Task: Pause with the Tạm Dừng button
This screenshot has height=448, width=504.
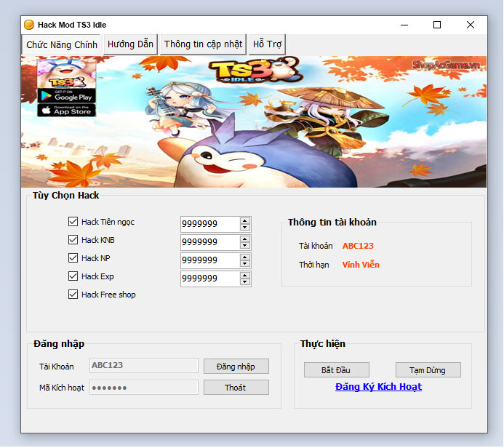Action: pyautogui.click(x=428, y=370)
